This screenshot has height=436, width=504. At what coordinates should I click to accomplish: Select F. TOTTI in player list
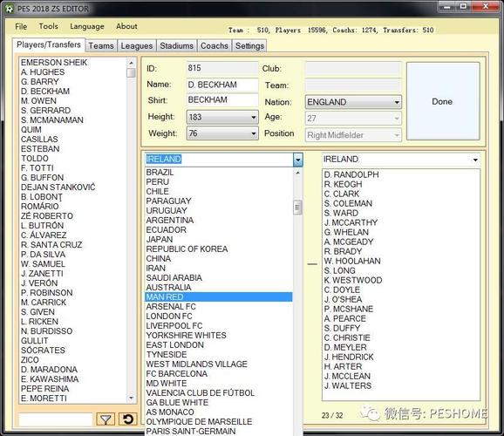click(73, 167)
